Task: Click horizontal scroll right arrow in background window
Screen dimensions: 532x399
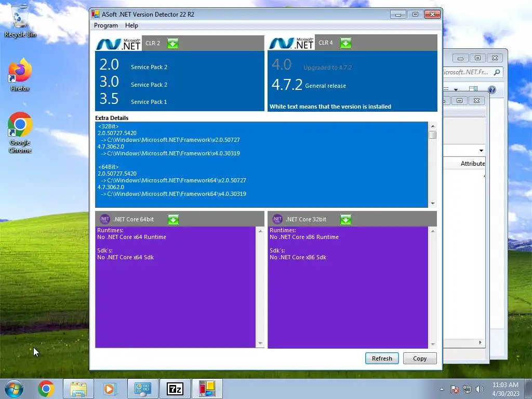Action: [x=480, y=342]
